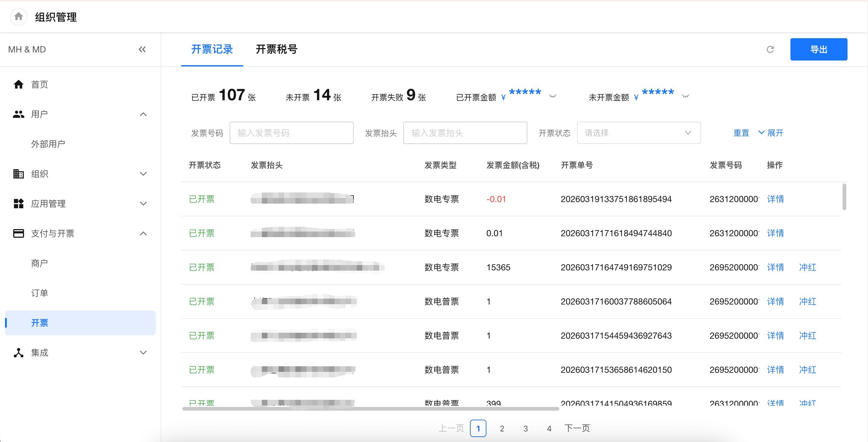868x442 pixels.
Task: Open the 开票状态 dropdown
Action: coord(638,133)
